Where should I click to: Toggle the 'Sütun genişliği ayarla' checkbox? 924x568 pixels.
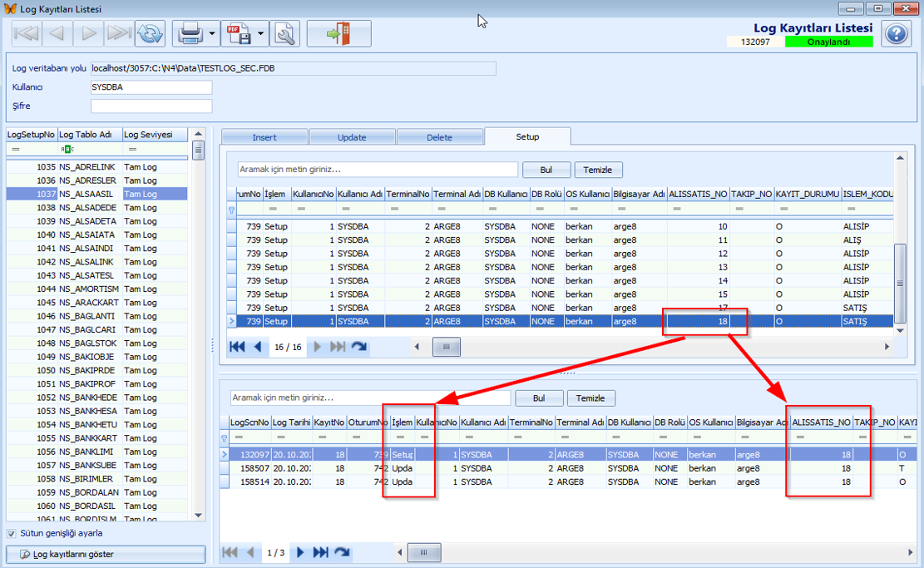(x=12, y=534)
